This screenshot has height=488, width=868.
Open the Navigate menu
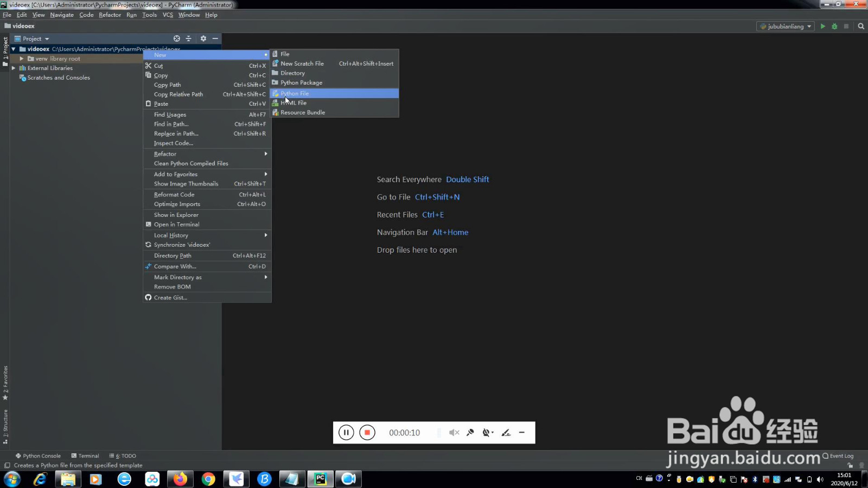point(62,15)
